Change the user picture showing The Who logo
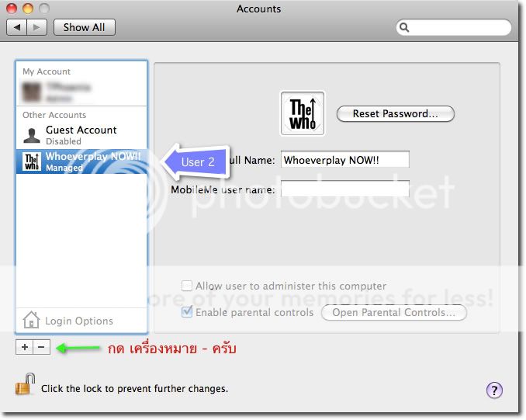This screenshot has height=420, width=526. (x=303, y=113)
